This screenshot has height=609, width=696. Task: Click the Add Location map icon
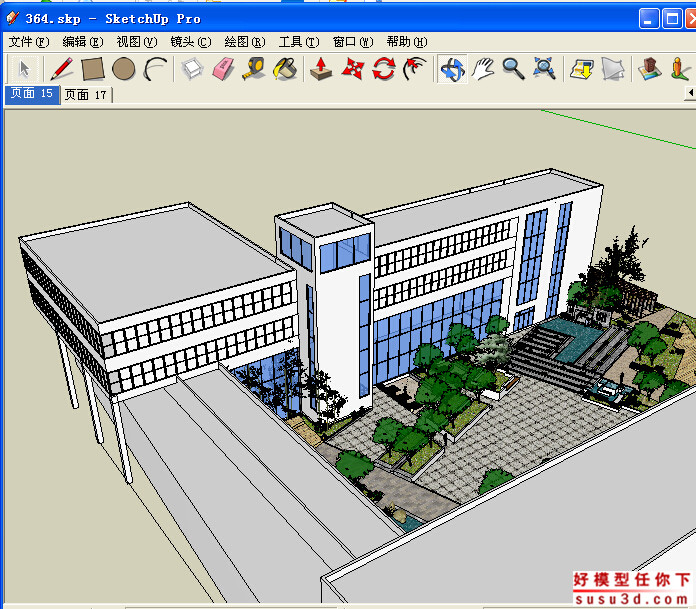[650, 69]
